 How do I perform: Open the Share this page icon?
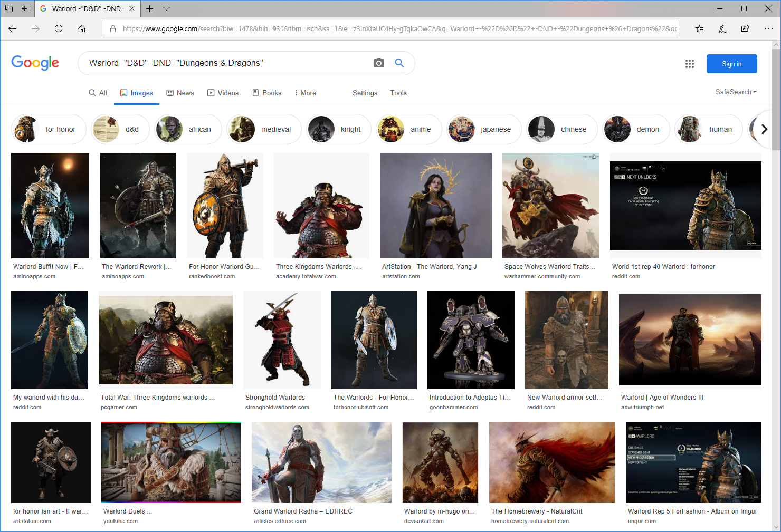coord(745,28)
